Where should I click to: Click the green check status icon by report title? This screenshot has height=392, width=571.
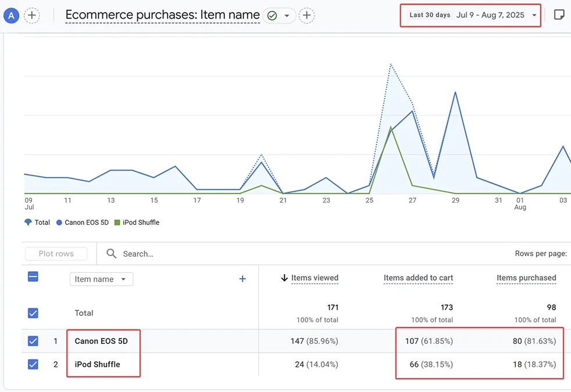click(x=272, y=16)
